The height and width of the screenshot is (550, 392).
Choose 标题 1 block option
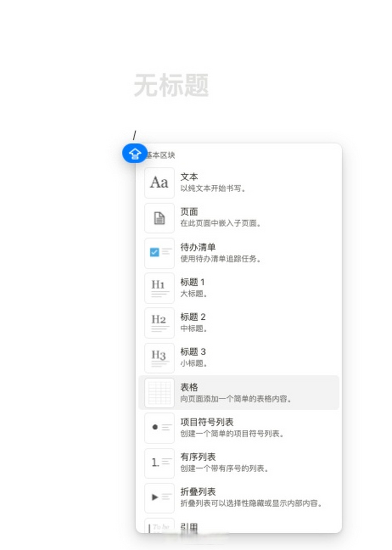click(239, 288)
